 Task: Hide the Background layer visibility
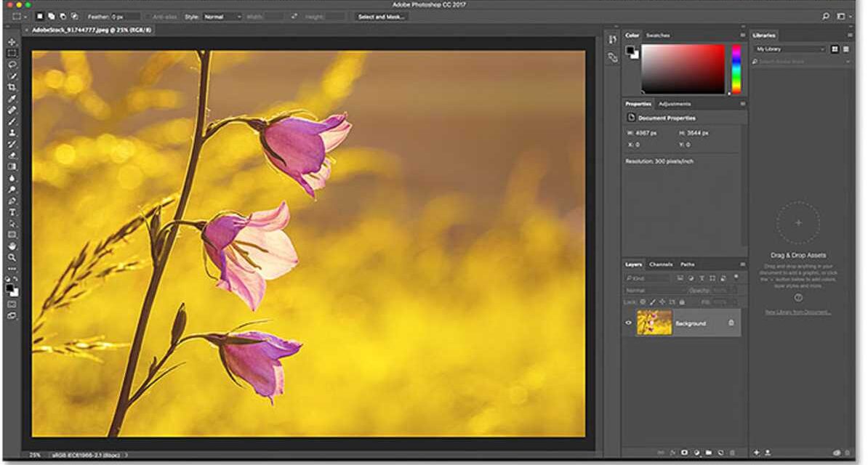pos(628,323)
